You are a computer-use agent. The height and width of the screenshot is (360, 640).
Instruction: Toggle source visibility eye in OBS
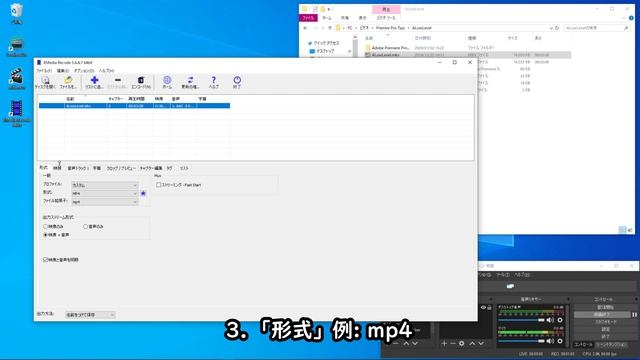click(483, 307)
